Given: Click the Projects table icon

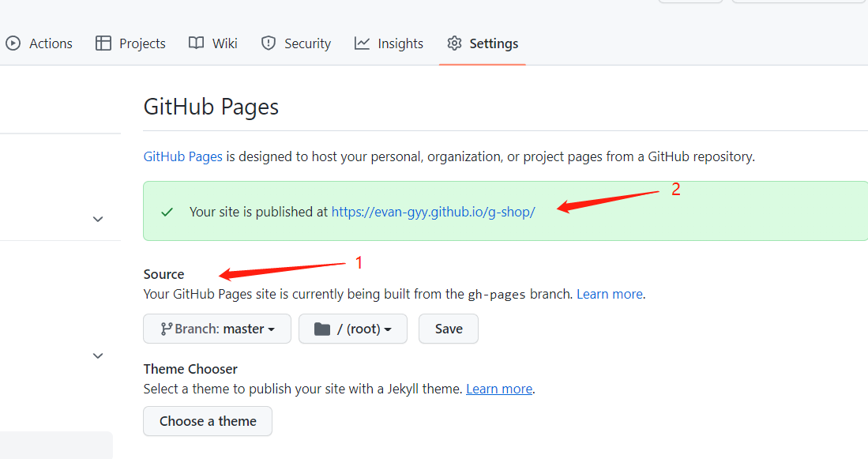Looking at the screenshot, I should pos(103,43).
